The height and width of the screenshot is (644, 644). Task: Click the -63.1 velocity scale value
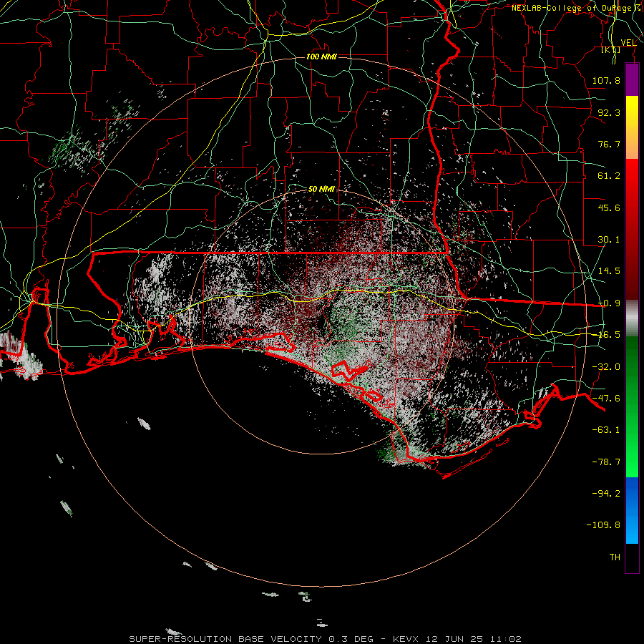click(x=606, y=430)
